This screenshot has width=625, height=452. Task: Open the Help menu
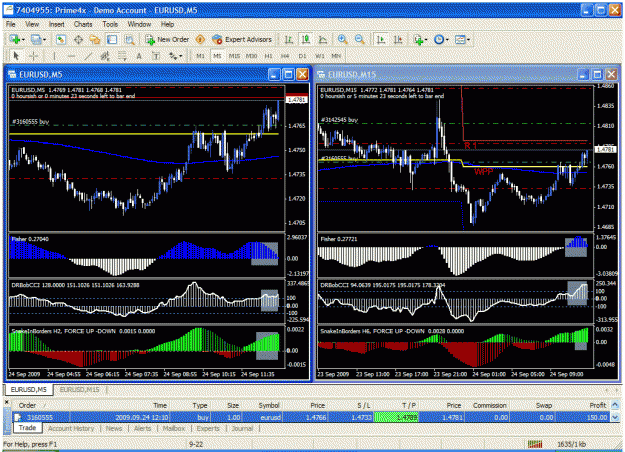[x=167, y=24]
